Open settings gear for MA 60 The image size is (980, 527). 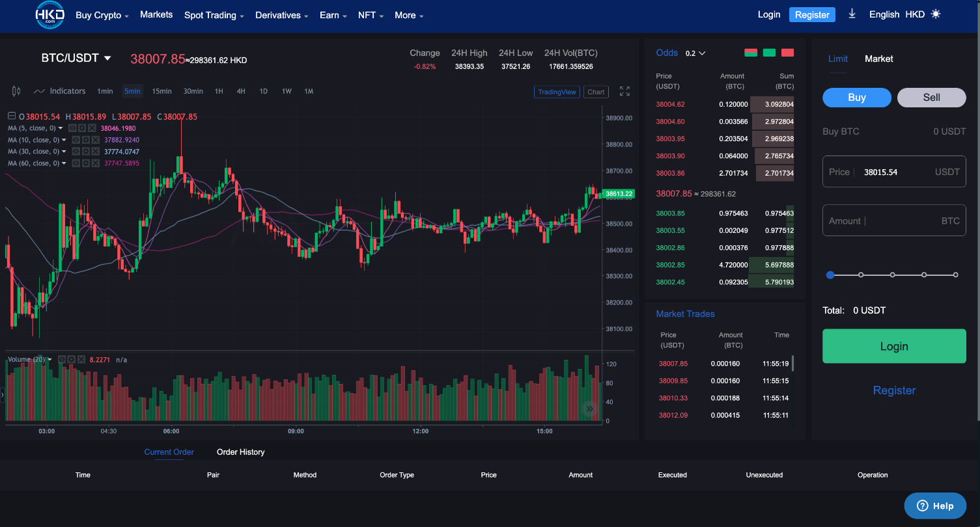[x=87, y=163]
